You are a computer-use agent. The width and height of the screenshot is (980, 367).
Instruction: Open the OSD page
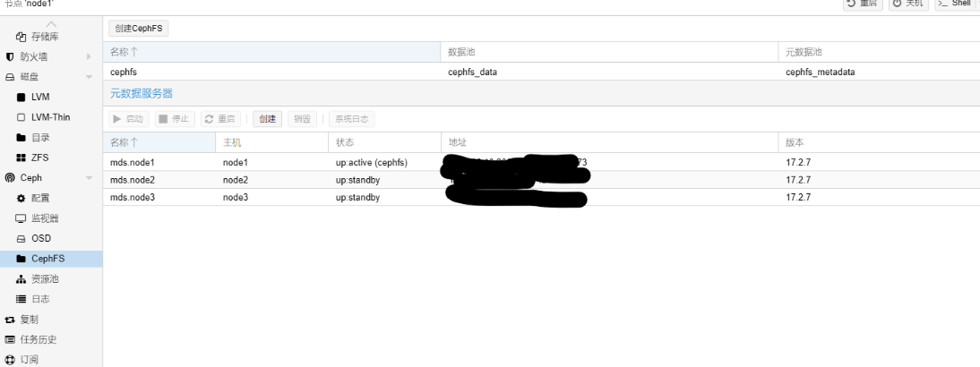(x=40, y=238)
